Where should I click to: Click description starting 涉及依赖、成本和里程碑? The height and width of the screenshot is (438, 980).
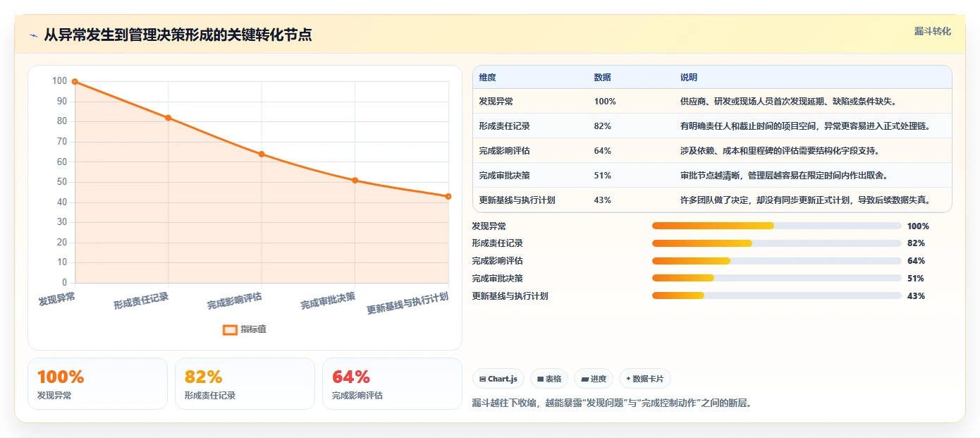[780, 151]
